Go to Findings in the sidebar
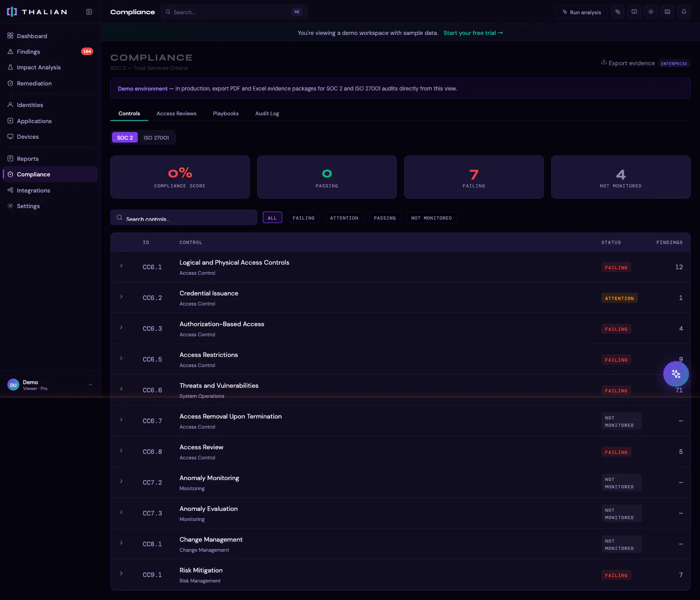 coord(50,51)
